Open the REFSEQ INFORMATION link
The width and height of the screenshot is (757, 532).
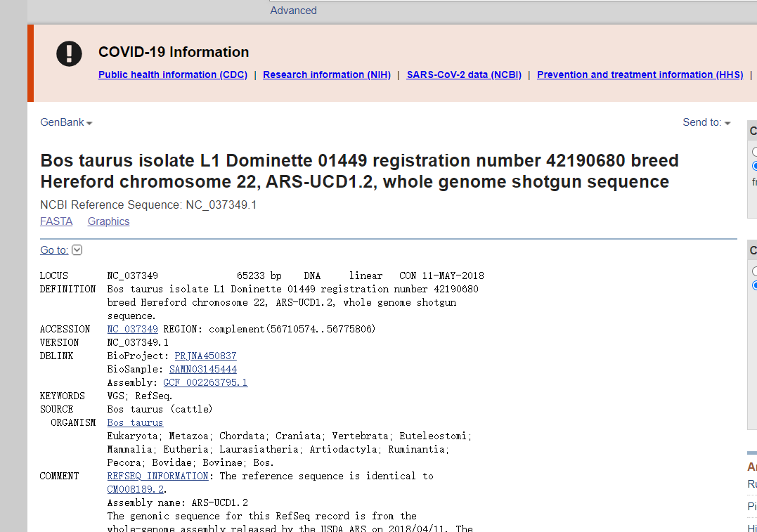pos(158,476)
